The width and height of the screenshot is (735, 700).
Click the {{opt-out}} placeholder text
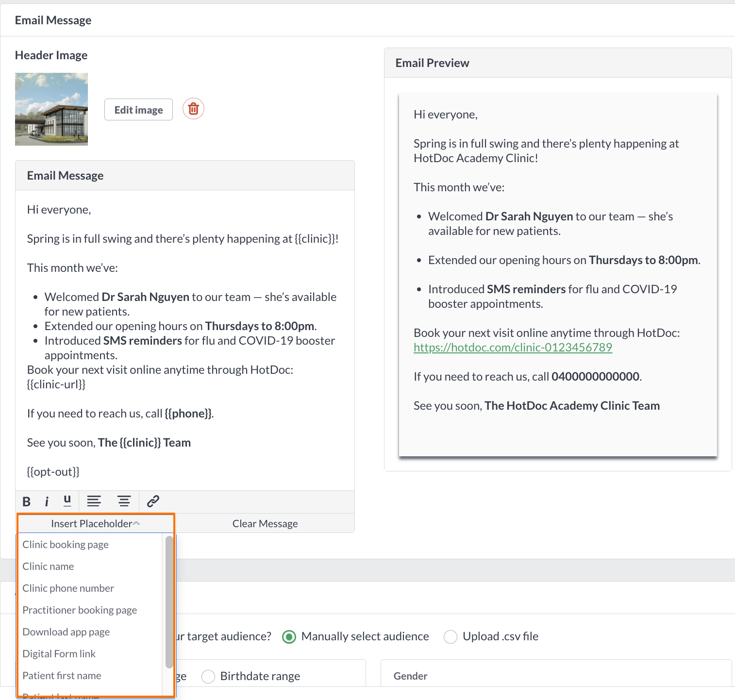tap(53, 472)
